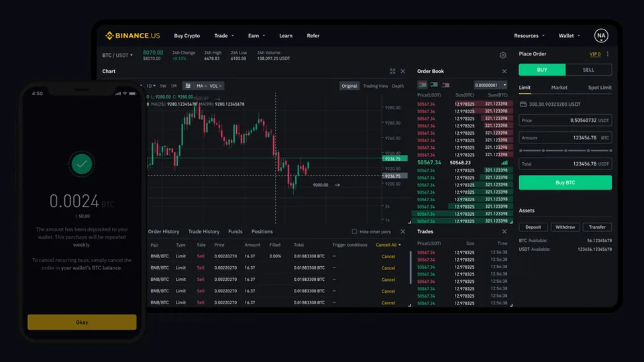The height and width of the screenshot is (362, 644).
Task: Switch to the Order History tab
Action: click(164, 231)
